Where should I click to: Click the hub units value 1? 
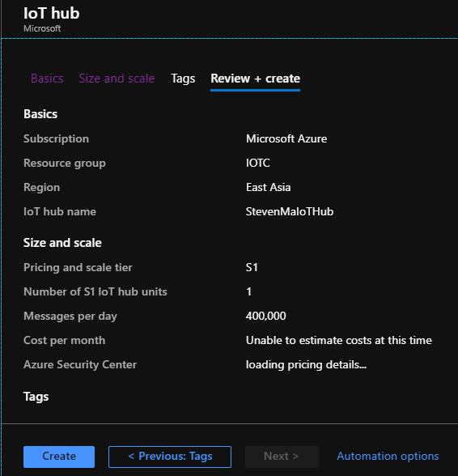(x=249, y=291)
